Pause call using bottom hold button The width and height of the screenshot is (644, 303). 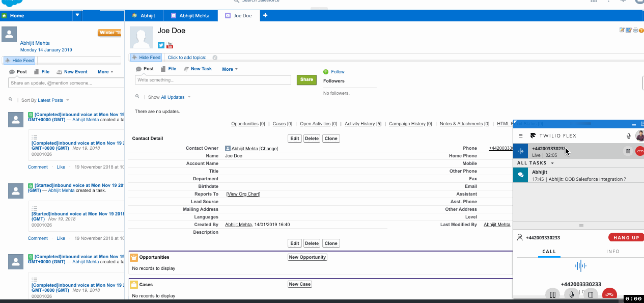[553, 294]
